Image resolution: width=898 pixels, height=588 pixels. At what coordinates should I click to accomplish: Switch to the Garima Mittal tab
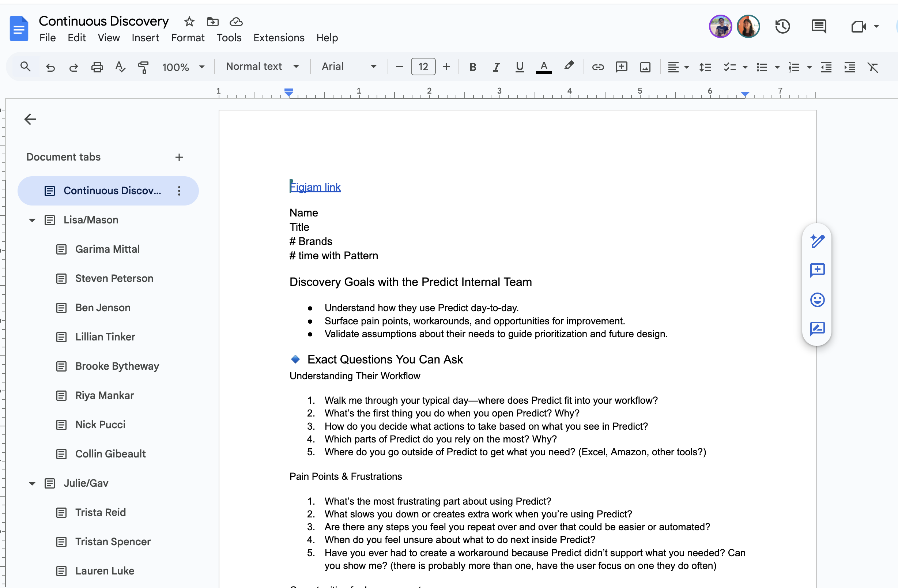(x=107, y=249)
